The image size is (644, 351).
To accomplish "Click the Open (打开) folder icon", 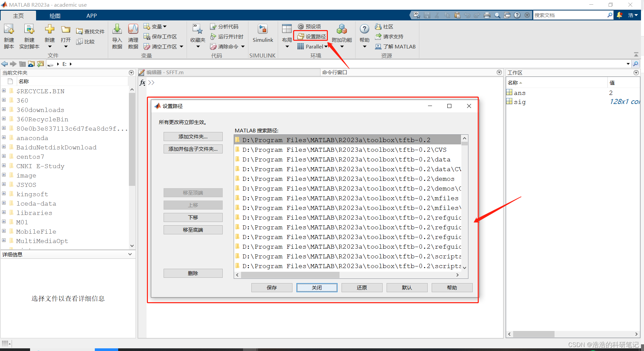I will [66, 29].
